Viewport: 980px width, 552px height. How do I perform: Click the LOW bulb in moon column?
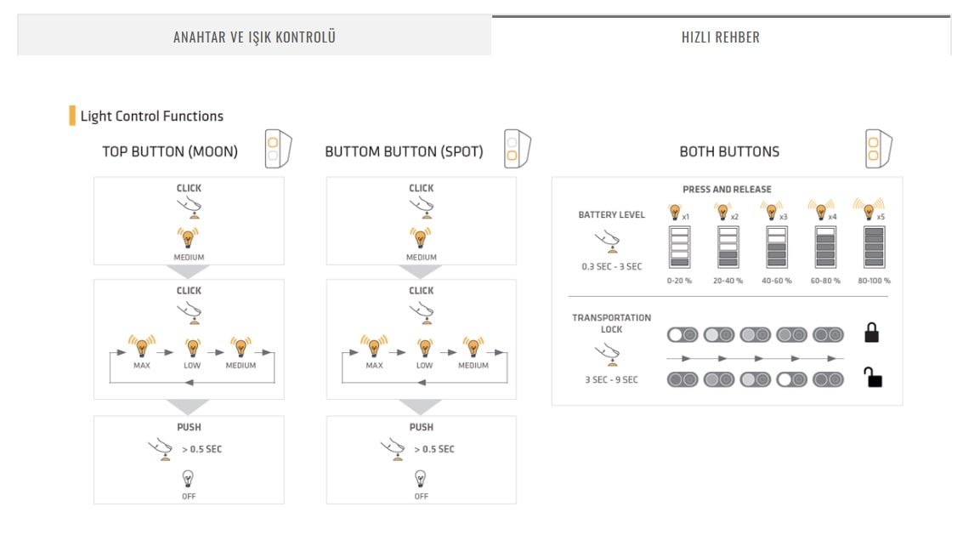pyautogui.click(x=192, y=348)
